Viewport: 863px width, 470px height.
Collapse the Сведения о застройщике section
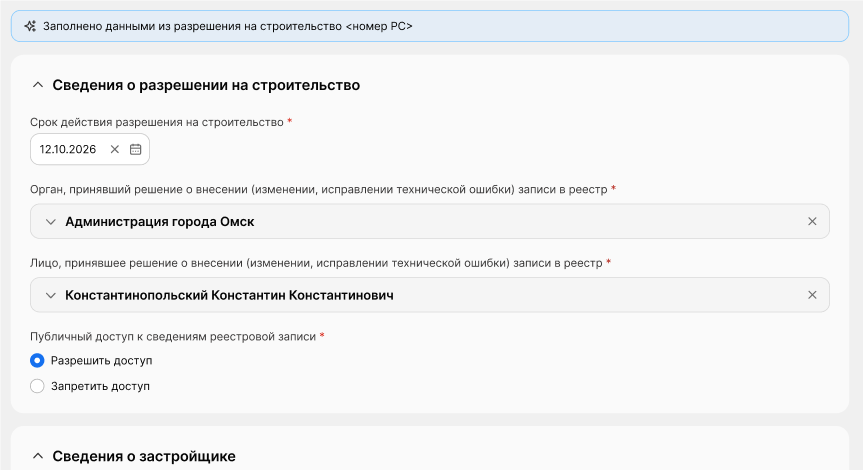[x=37, y=456]
